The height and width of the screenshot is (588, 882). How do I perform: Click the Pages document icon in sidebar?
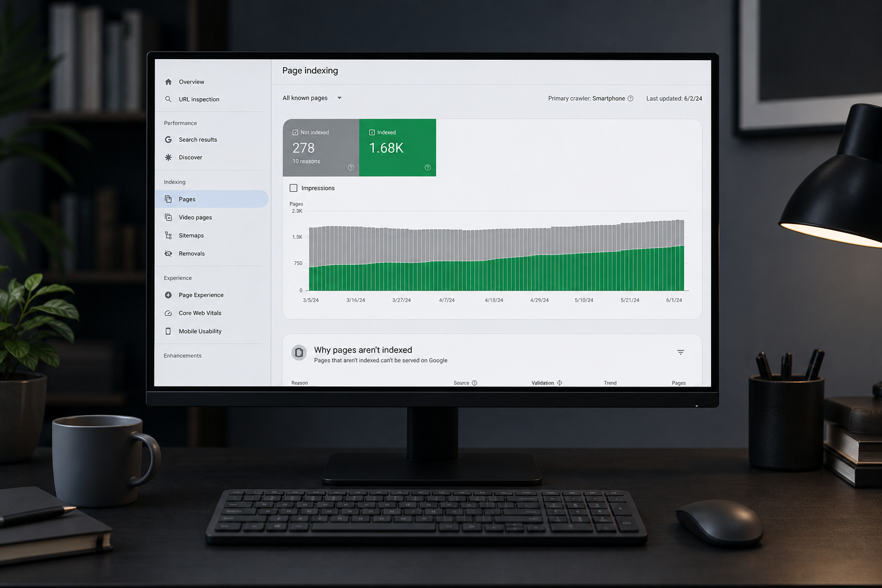pos(168,199)
